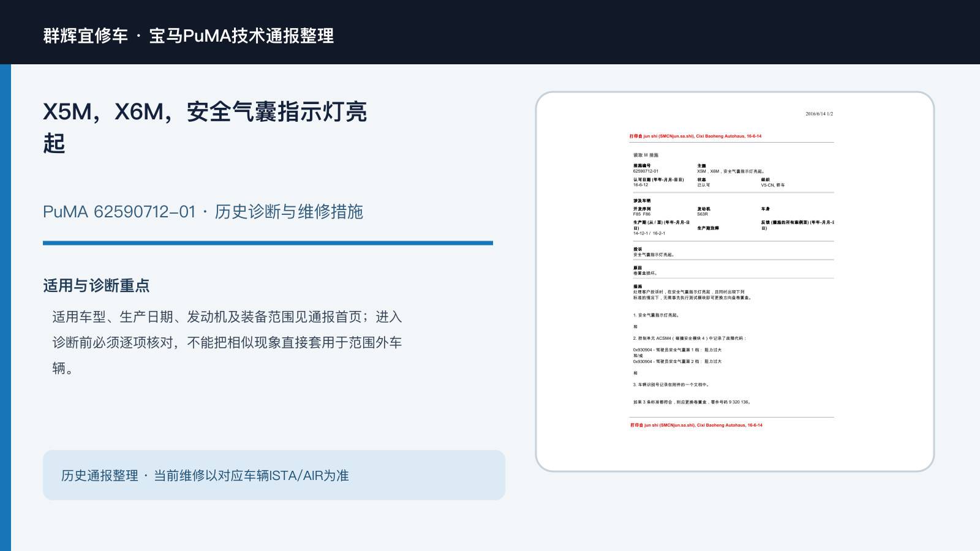Click the blue vertical accent bar at left edge

[x=6, y=307]
